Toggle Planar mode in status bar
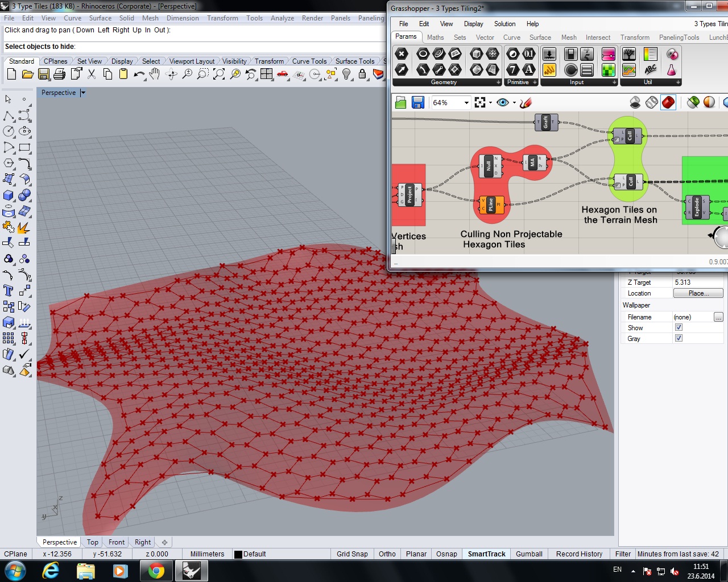The height and width of the screenshot is (582, 728). tap(416, 554)
